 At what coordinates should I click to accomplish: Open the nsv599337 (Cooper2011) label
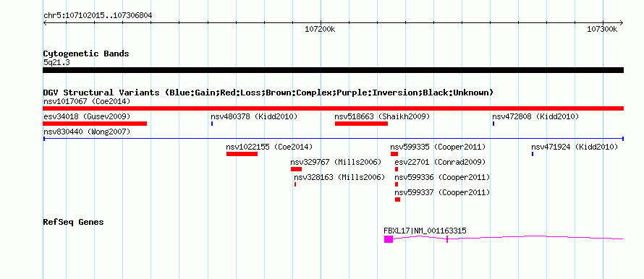442,192
